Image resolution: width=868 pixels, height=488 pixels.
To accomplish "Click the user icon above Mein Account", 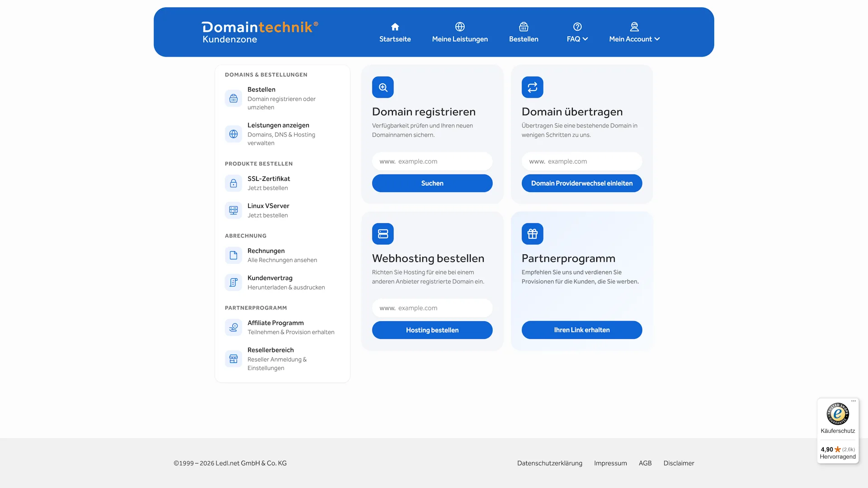I will pos(634,27).
